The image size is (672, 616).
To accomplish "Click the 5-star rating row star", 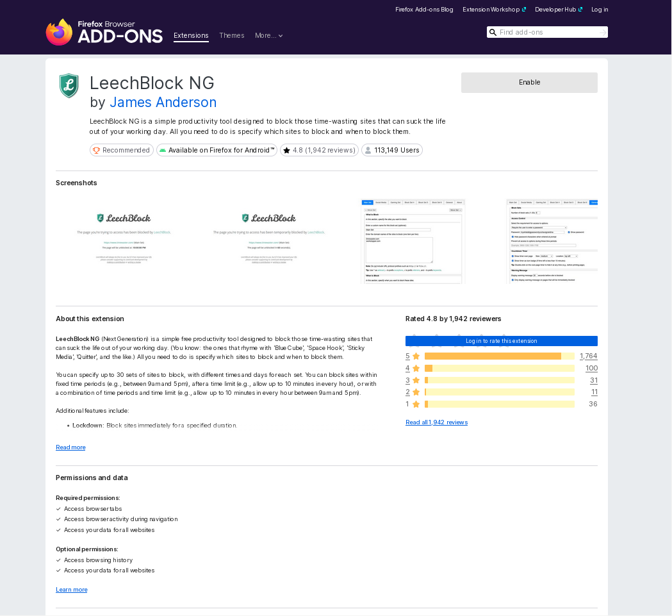I will tap(416, 356).
